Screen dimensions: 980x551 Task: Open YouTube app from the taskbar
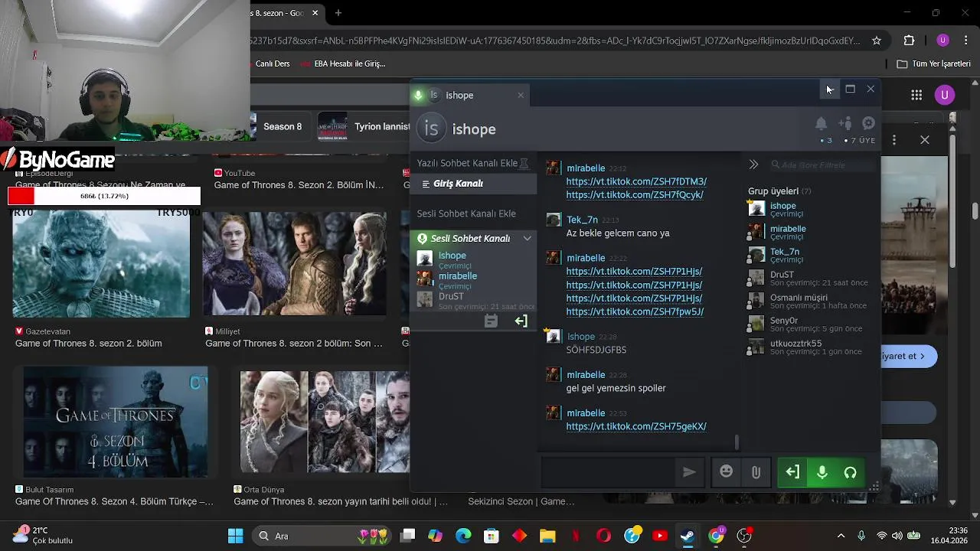[x=660, y=536]
